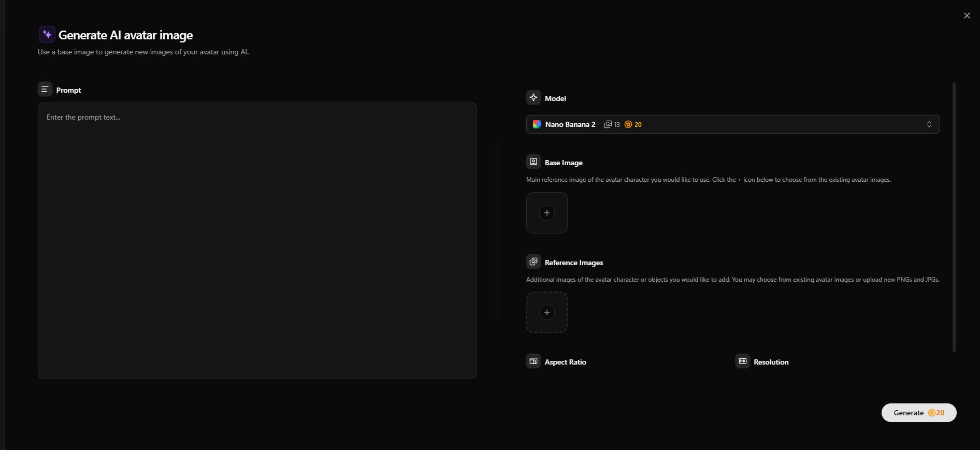Click the Prompt section lines icon
Image resolution: width=980 pixels, height=450 pixels.
point(45,89)
